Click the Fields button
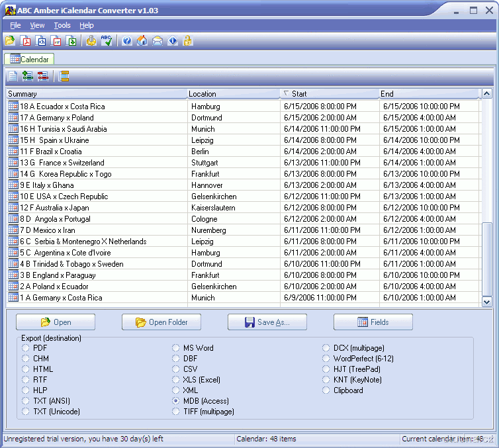Image resolution: width=499 pixels, height=448 pixels. click(x=373, y=322)
